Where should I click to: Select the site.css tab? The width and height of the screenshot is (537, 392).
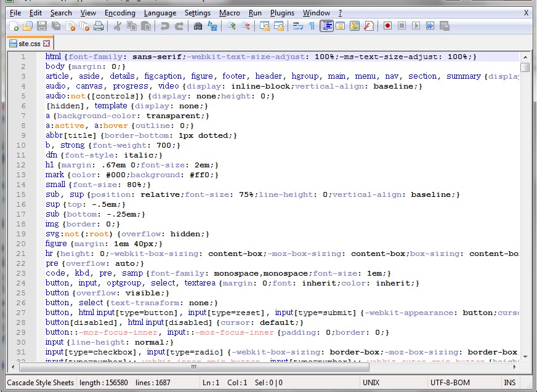[x=30, y=44]
